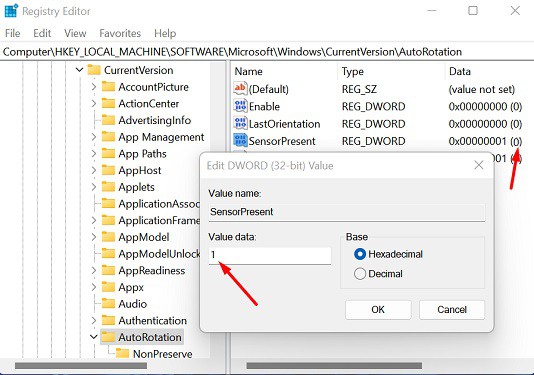This screenshot has height=375, width=534.
Task: Click the Value data input field
Action: (270, 255)
